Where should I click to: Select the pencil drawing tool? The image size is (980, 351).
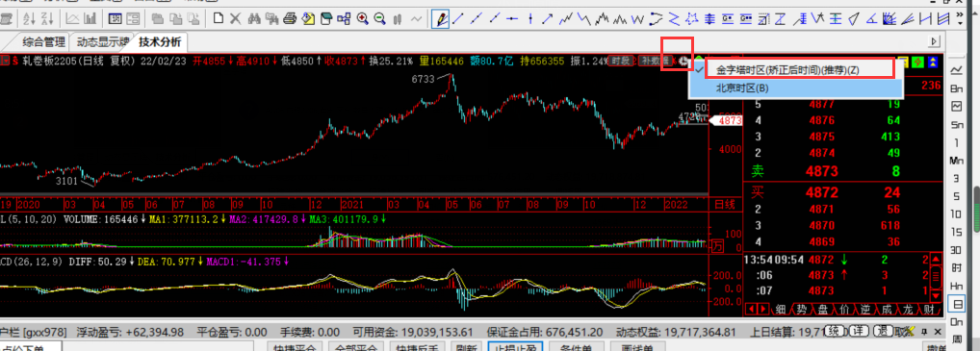(x=441, y=18)
